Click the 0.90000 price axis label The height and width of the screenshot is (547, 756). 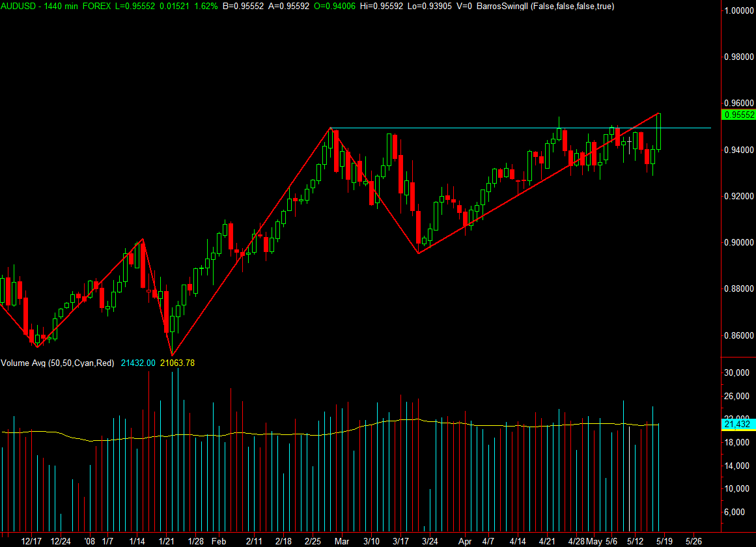pos(739,243)
